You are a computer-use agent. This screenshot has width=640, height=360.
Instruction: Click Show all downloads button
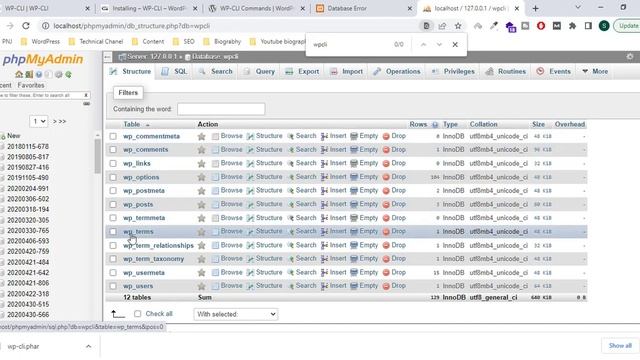coord(620,346)
